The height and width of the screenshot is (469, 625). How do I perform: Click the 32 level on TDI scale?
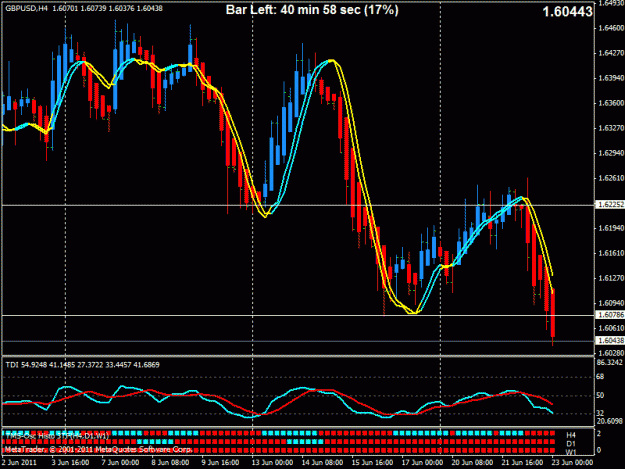(600, 413)
